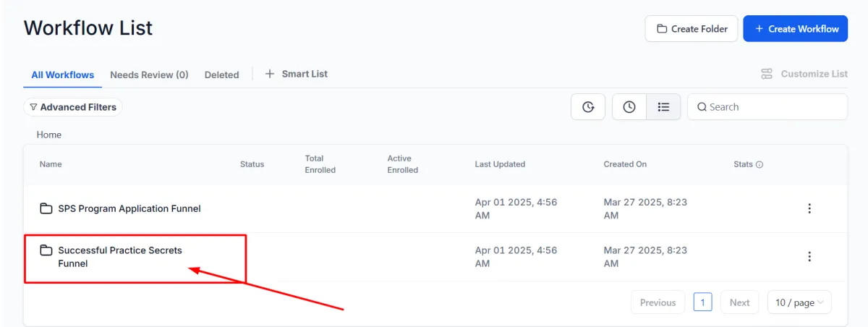Select the list view toggle button
The height and width of the screenshot is (327, 868).
click(663, 107)
